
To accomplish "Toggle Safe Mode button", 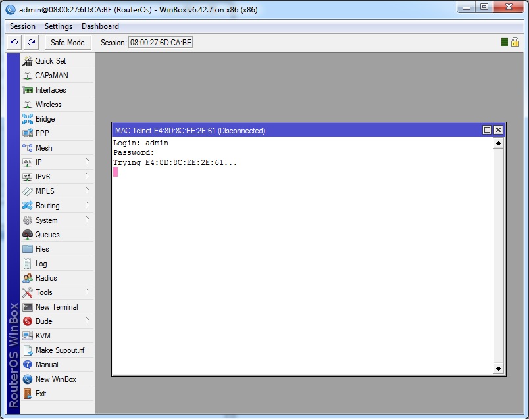I will pos(68,43).
